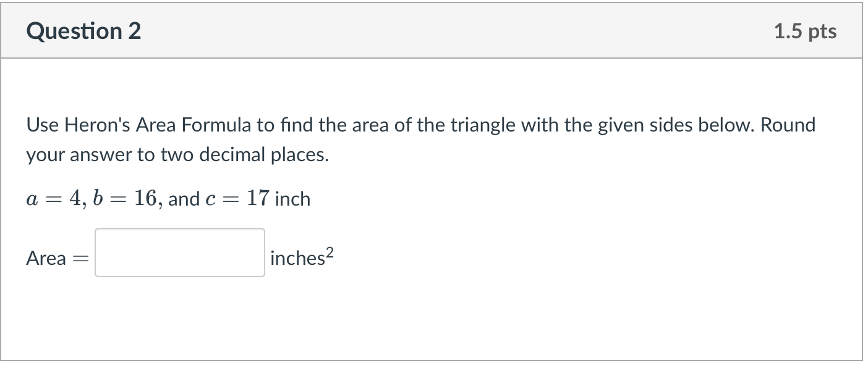Click the top border of the question panel
Viewport: 868px width, 368px height.
(x=433, y=3)
